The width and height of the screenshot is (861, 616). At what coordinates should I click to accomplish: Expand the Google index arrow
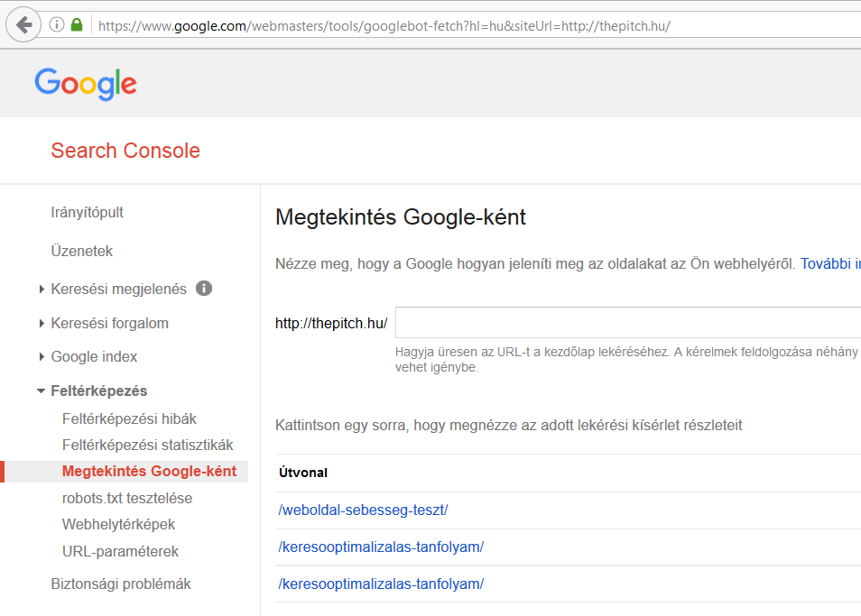pyautogui.click(x=42, y=357)
